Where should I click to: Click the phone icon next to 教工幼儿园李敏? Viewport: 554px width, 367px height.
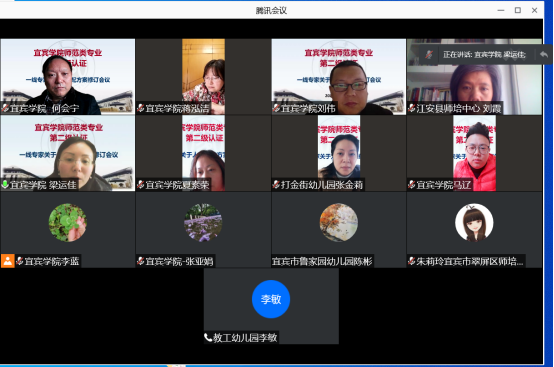tap(208, 337)
